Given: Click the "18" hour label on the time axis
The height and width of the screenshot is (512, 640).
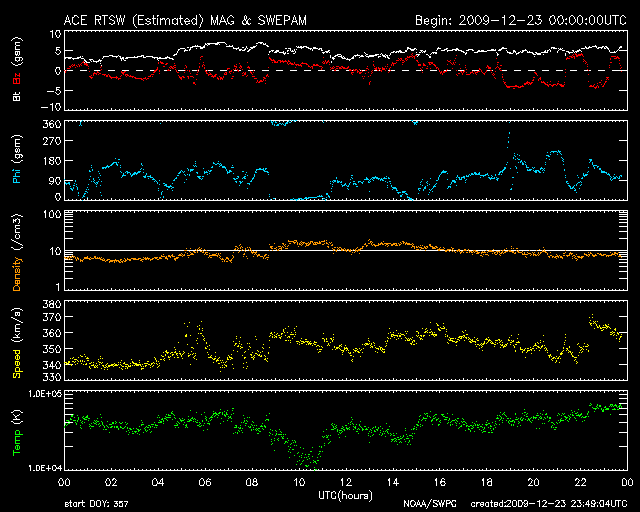Looking at the screenshot, I should click(x=487, y=482).
